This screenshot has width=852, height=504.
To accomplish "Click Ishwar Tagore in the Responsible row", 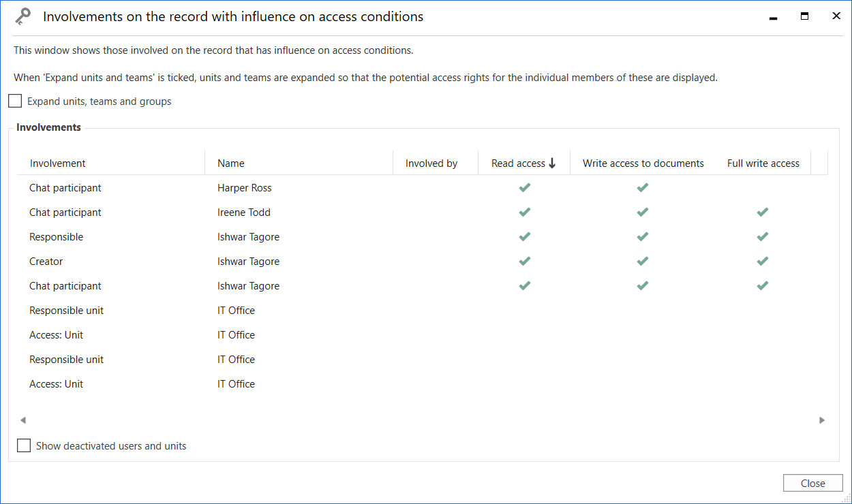I will pos(248,237).
